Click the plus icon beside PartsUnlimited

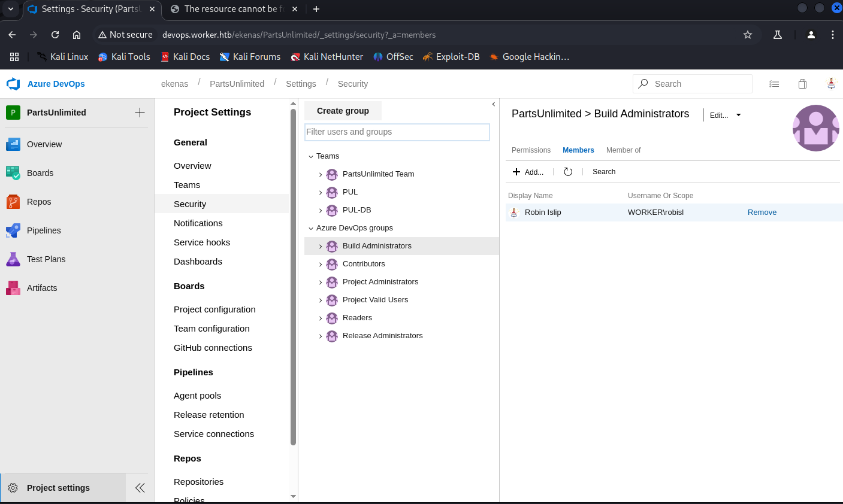tap(140, 113)
